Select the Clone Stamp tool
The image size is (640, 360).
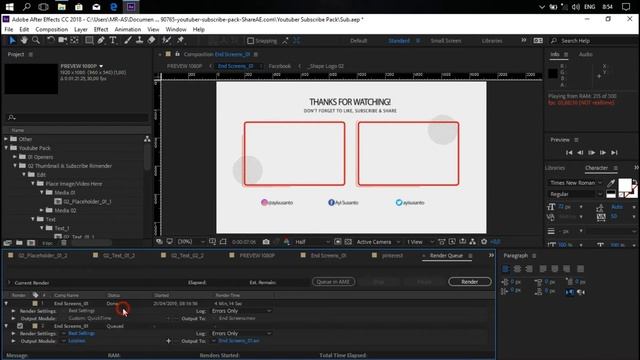139,40
